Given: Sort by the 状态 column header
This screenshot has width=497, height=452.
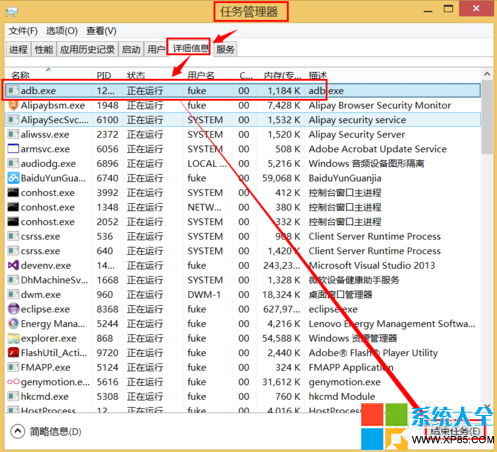Looking at the screenshot, I should [x=153, y=75].
